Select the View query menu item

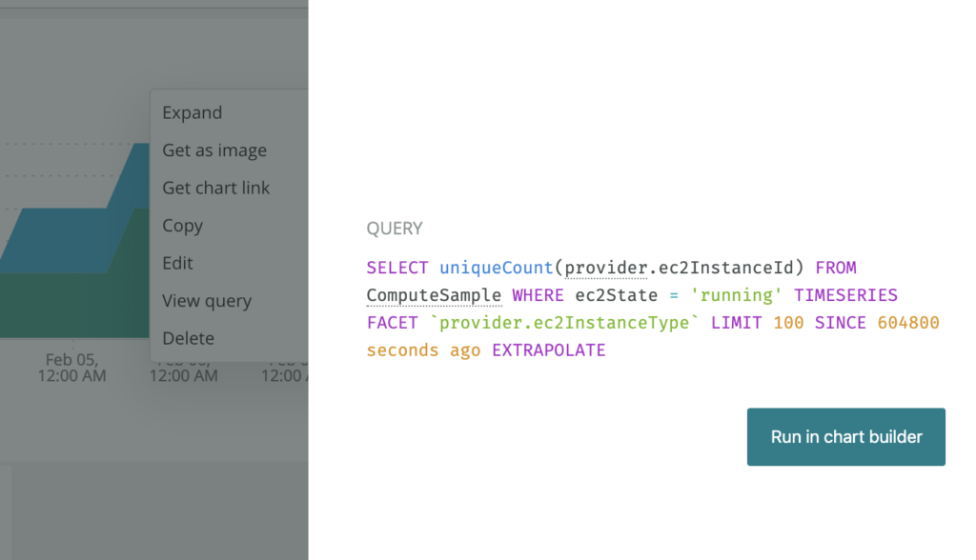coord(207,301)
